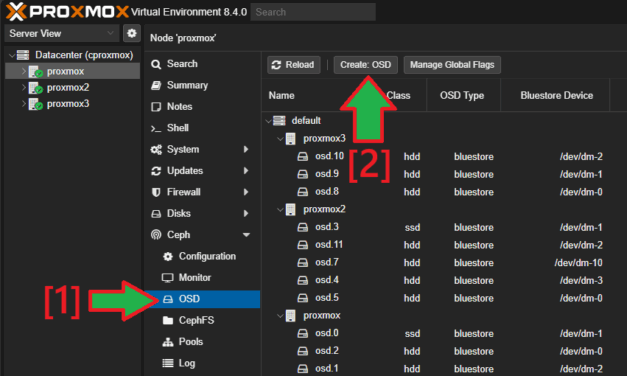
Task: Expand the Firewall submenu arrow
Action: pos(246,192)
